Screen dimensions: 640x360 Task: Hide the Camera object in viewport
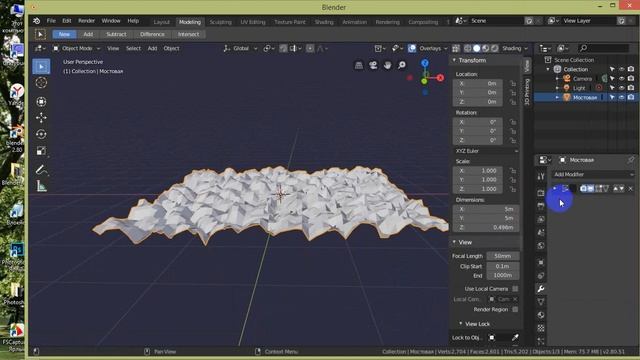tap(622, 78)
